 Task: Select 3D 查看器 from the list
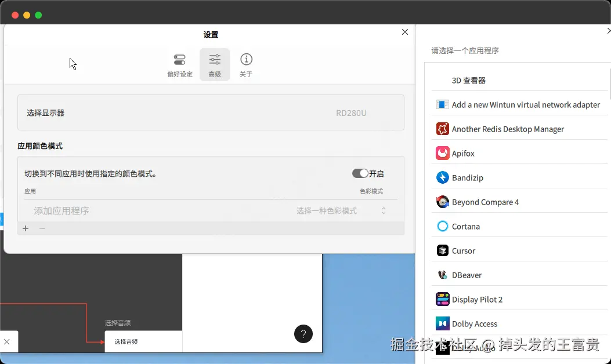[519, 80]
